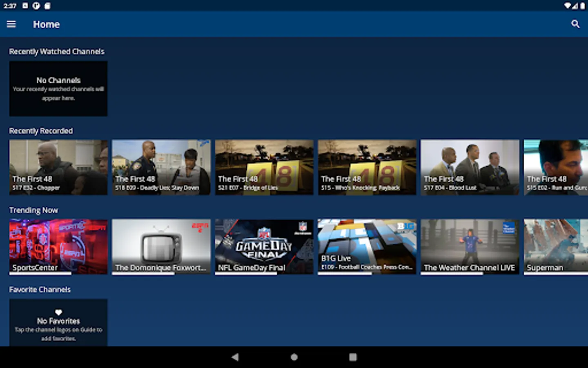Viewport: 588px width, 368px height.
Task: Tap the heart icon in No Favorites
Action: click(x=58, y=312)
